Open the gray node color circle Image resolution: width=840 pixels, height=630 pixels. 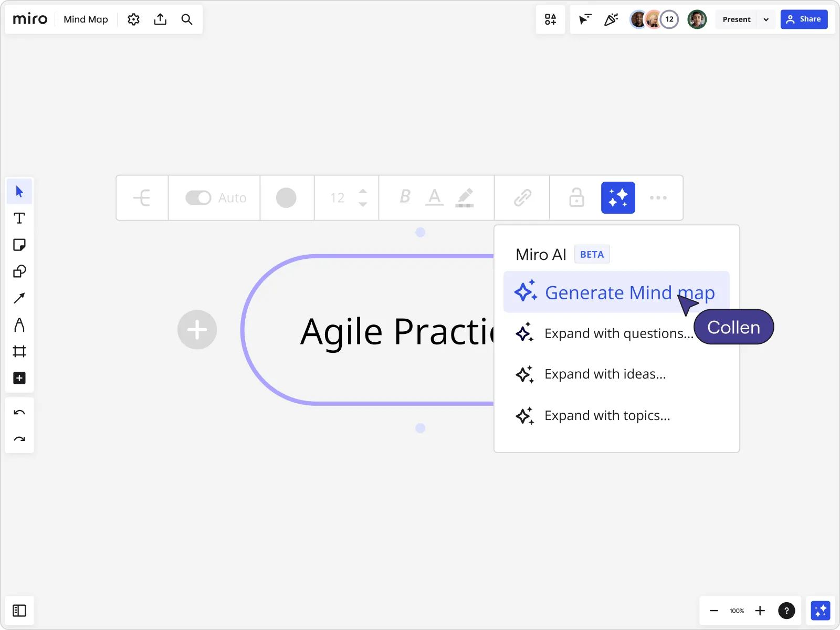286,198
